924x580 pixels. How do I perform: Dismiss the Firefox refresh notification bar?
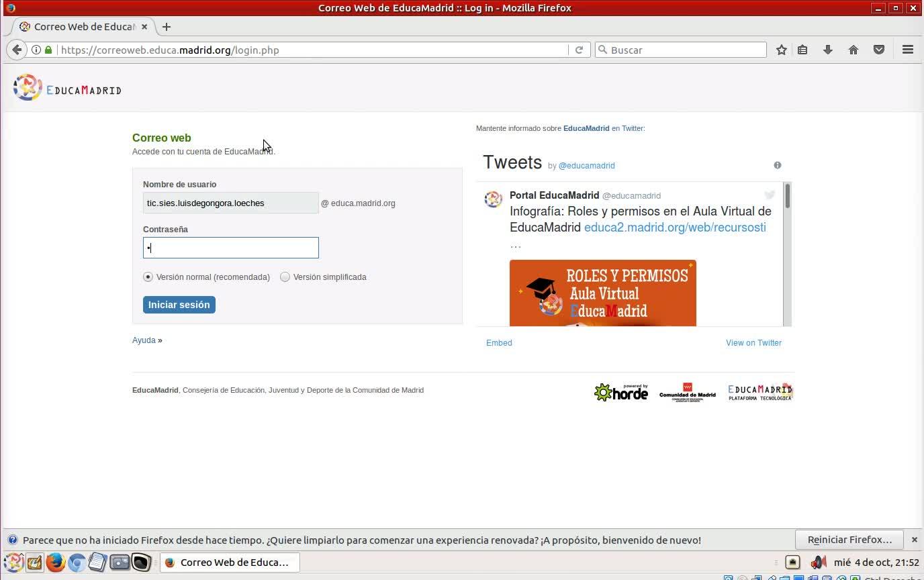pos(914,540)
